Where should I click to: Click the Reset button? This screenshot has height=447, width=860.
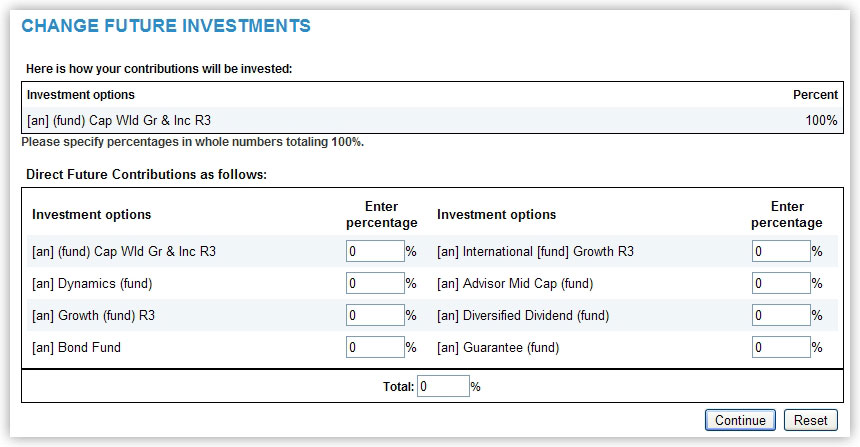coord(810,421)
